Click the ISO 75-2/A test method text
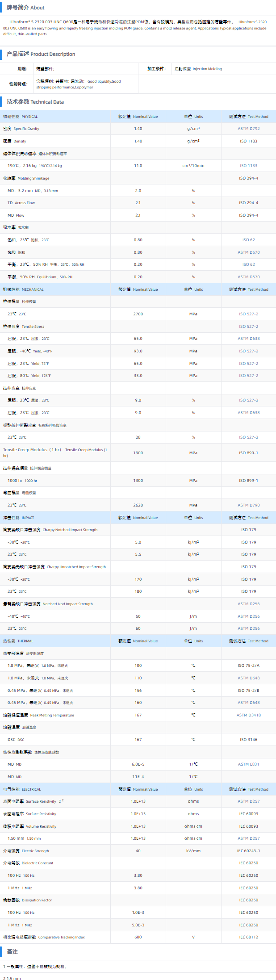 point(248,666)
